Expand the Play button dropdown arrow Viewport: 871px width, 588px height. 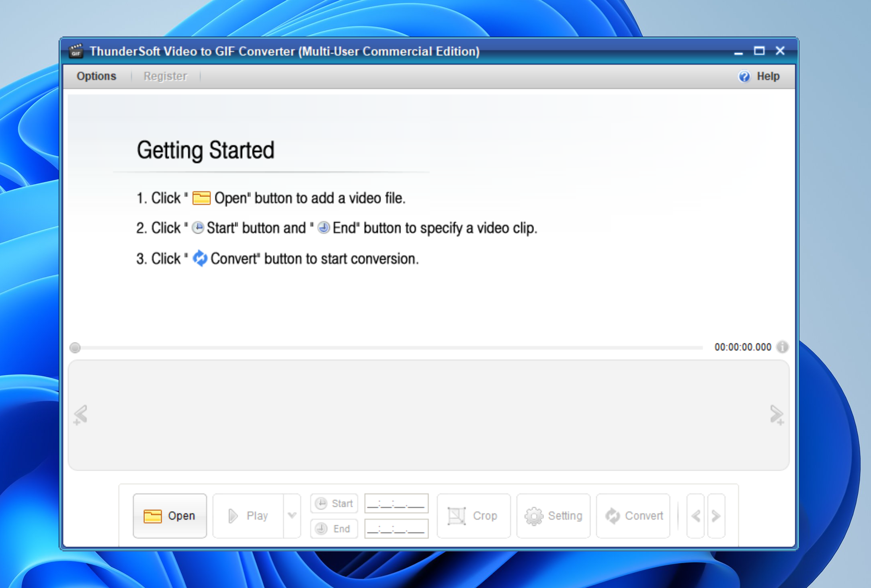tap(292, 516)
